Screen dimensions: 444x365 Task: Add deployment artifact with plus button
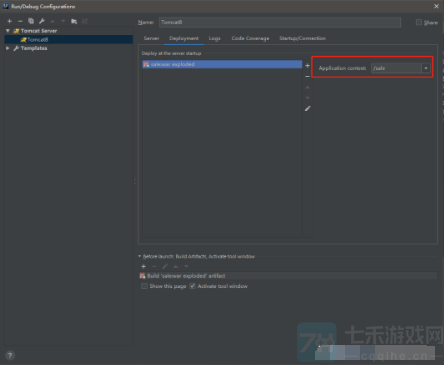(307, 66)
